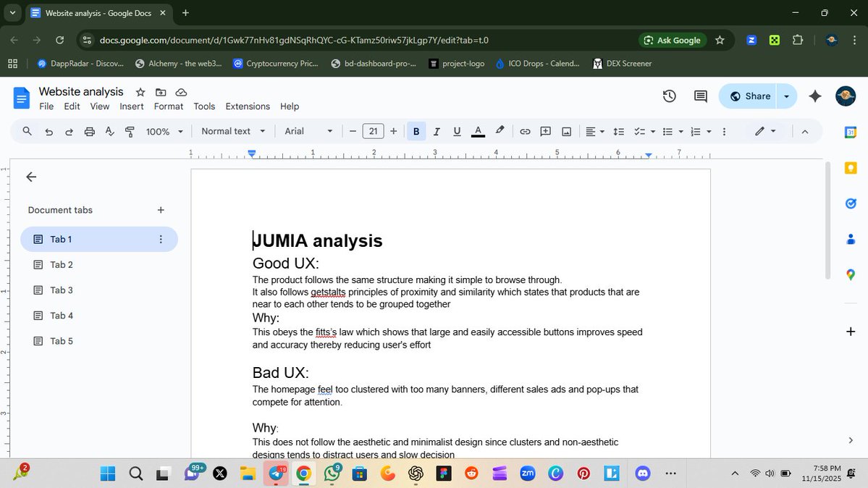Click the search menus magnifier icon

tap(27, 131)
